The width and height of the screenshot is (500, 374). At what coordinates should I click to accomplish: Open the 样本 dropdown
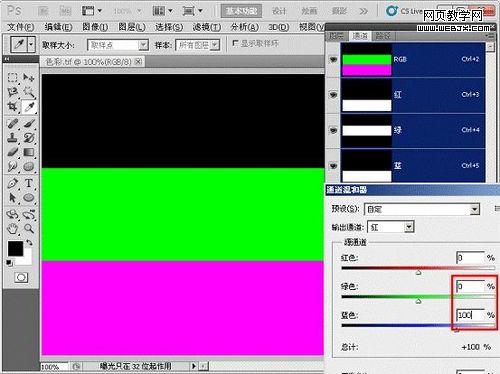pos(197,45)
